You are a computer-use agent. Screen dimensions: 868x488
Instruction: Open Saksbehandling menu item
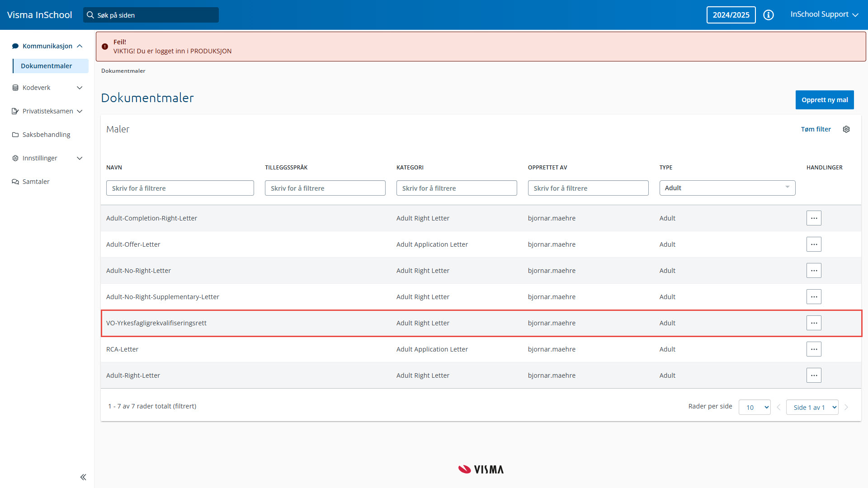coord(46,135)
